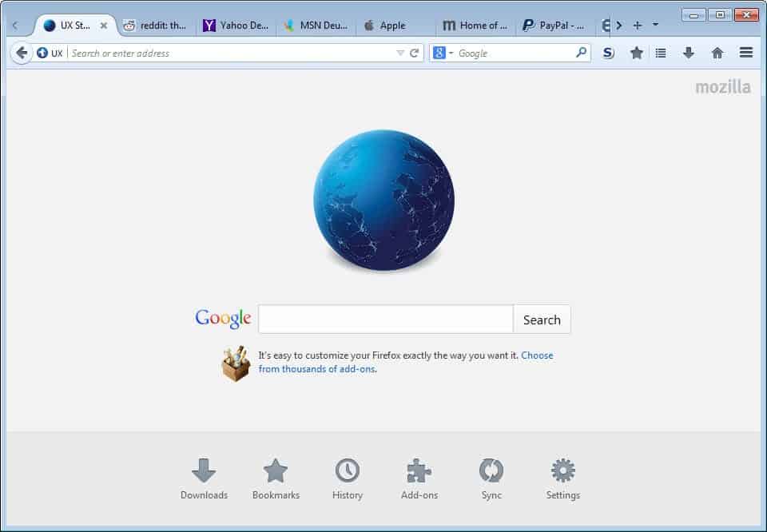Switch to the reddit tab
This screenshot has width=767, height=532.
156,26
